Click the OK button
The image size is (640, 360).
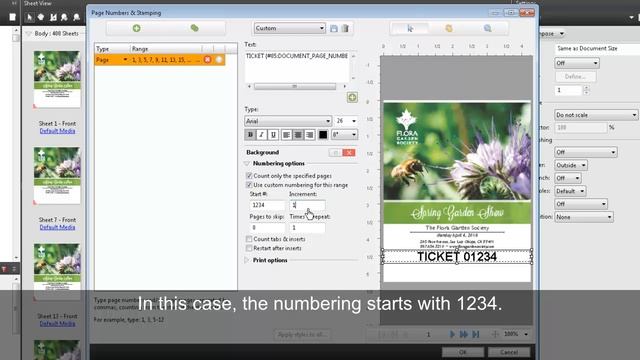pos(462,352)
